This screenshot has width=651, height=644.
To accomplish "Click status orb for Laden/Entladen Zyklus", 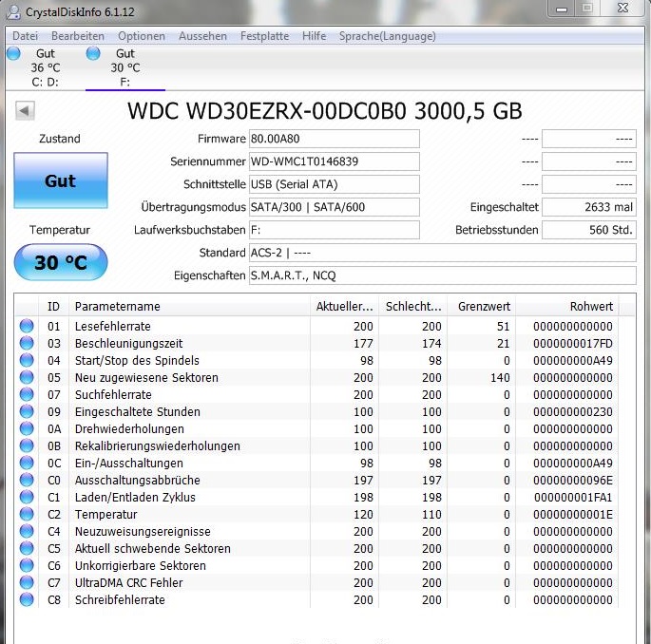I will (27, 497).
